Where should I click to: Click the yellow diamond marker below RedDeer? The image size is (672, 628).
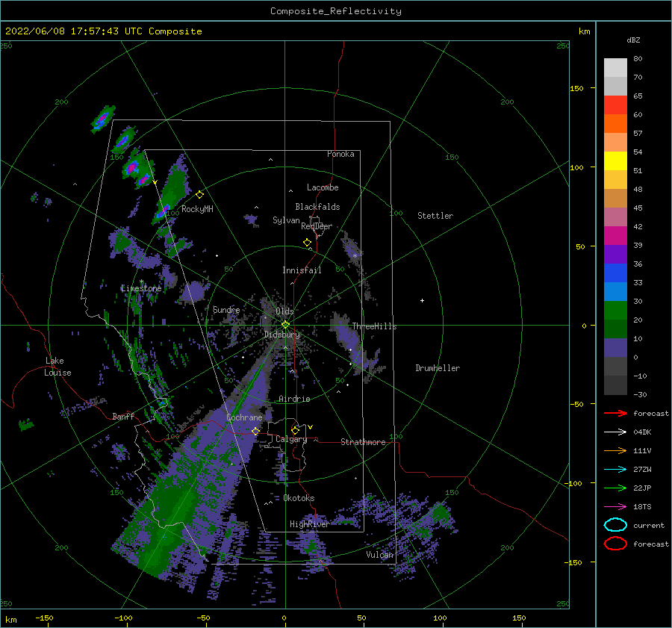click(308, 243)
